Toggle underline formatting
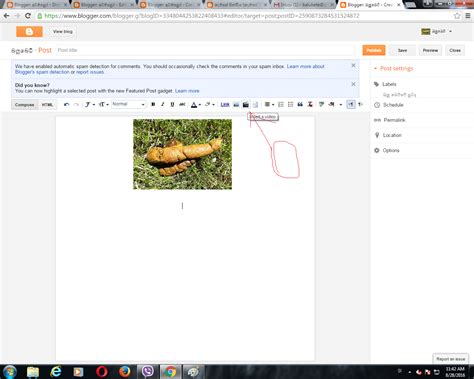Screen dimensions: 474x379 [x=172, y=104]
